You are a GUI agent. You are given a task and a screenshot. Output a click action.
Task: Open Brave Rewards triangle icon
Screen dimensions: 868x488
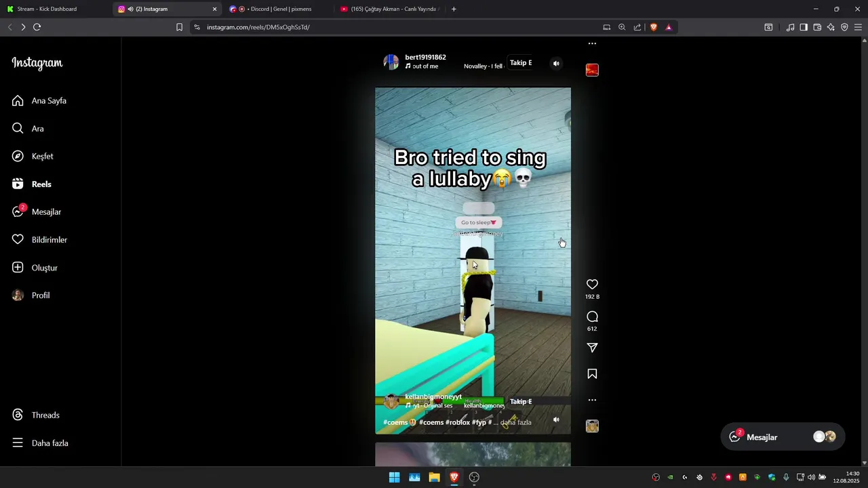point(669,27)
